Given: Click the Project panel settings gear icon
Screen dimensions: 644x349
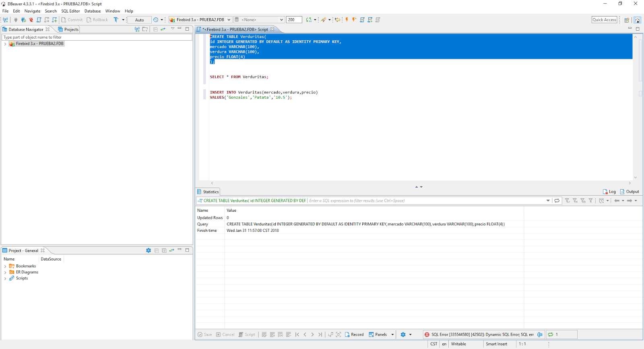Looking at the screenshot, I should tap(149, 250).
